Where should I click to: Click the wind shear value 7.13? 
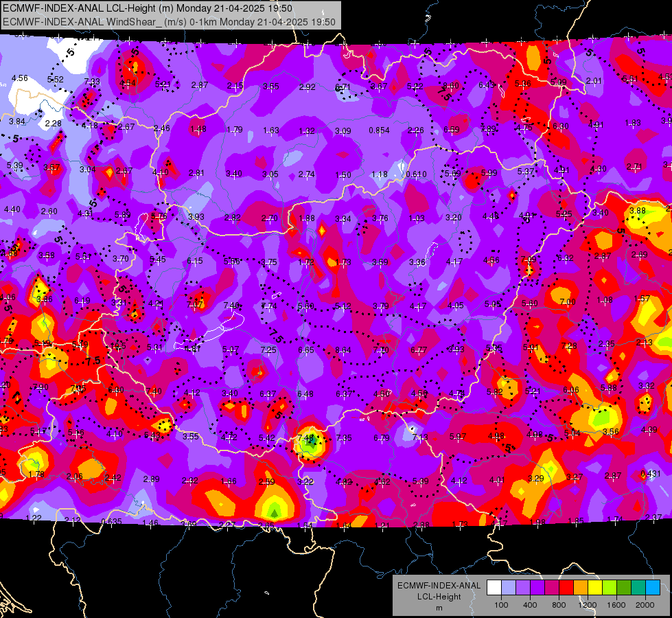coord(420,437)
